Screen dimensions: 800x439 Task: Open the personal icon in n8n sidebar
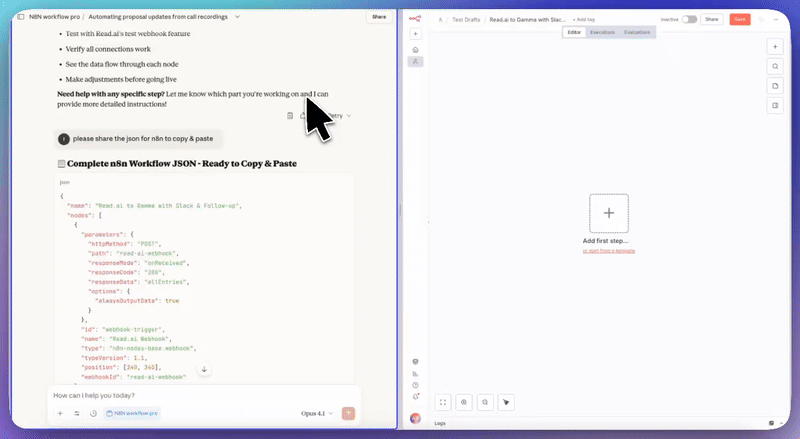click(x=415, y=62)
